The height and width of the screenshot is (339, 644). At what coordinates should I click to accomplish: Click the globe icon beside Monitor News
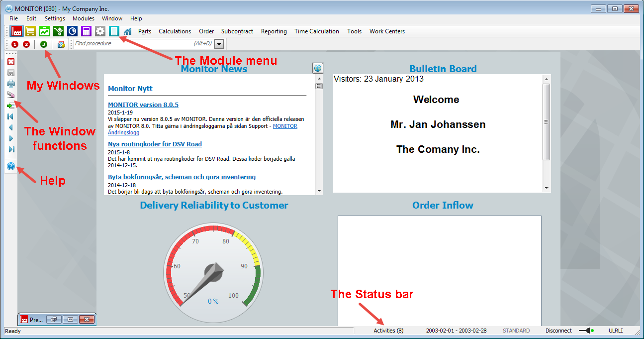(x=318, y=68)
